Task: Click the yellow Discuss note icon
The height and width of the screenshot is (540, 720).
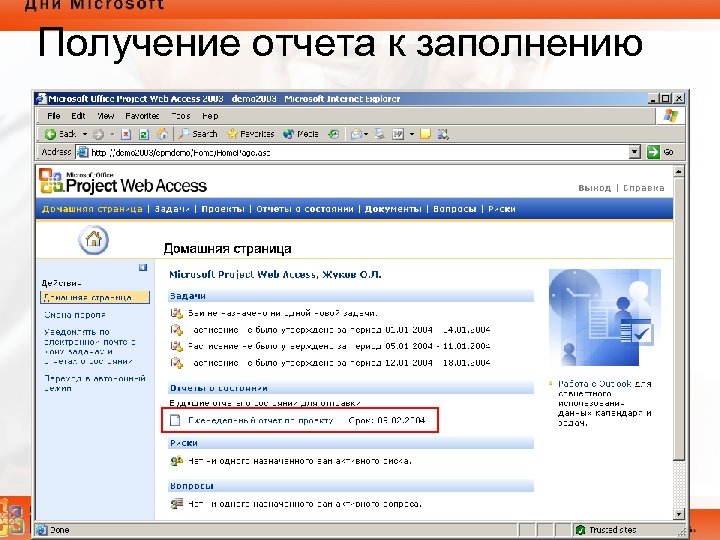Action: (426, 134)
